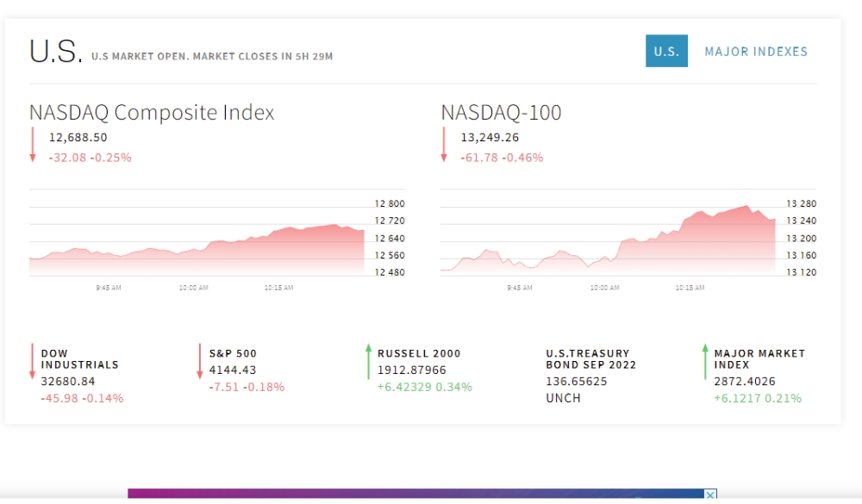Switch to the Major Indexes tab

pyautogui.click(x=756, y=52)
